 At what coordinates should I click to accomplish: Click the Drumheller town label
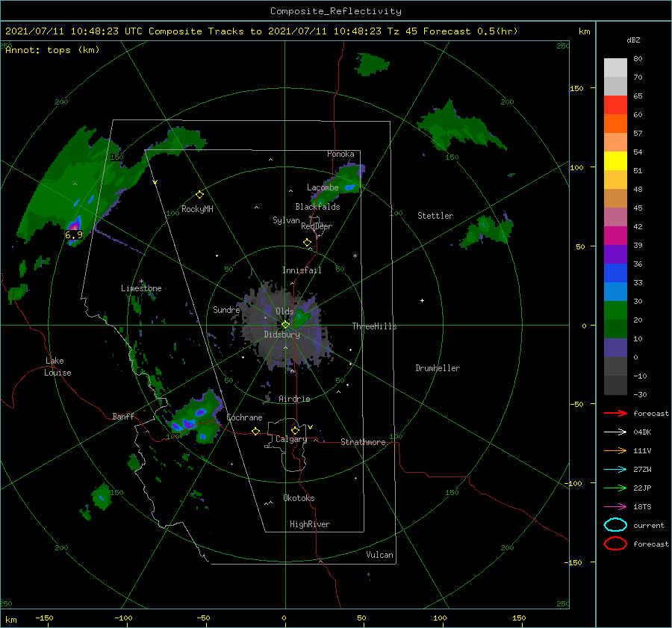(x=438, y=368)
